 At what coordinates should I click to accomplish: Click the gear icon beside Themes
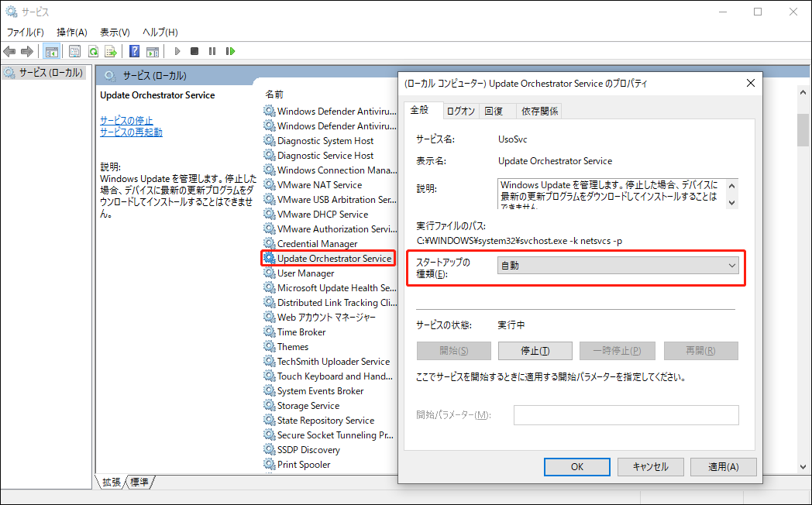click(269, 347)
